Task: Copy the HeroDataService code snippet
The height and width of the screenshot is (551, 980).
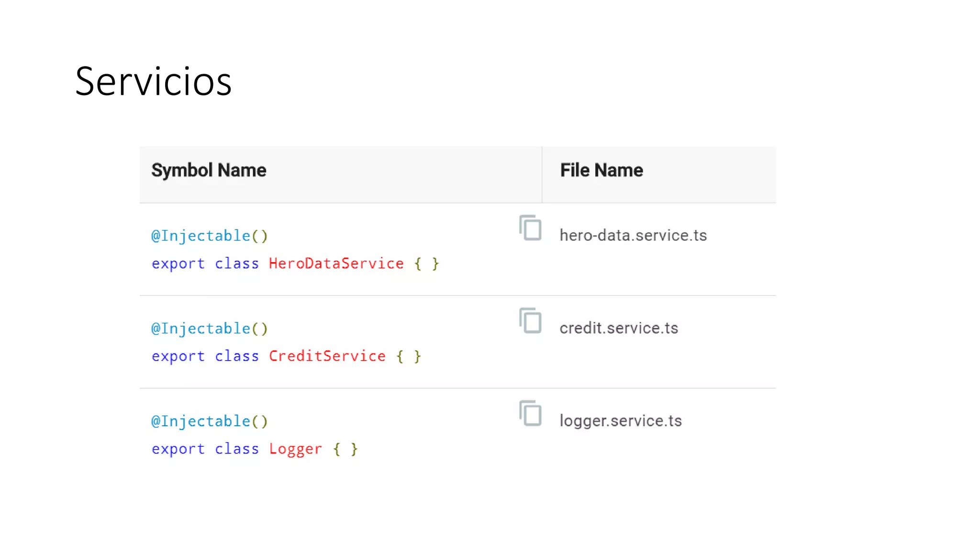Action: tap(530, 228)
